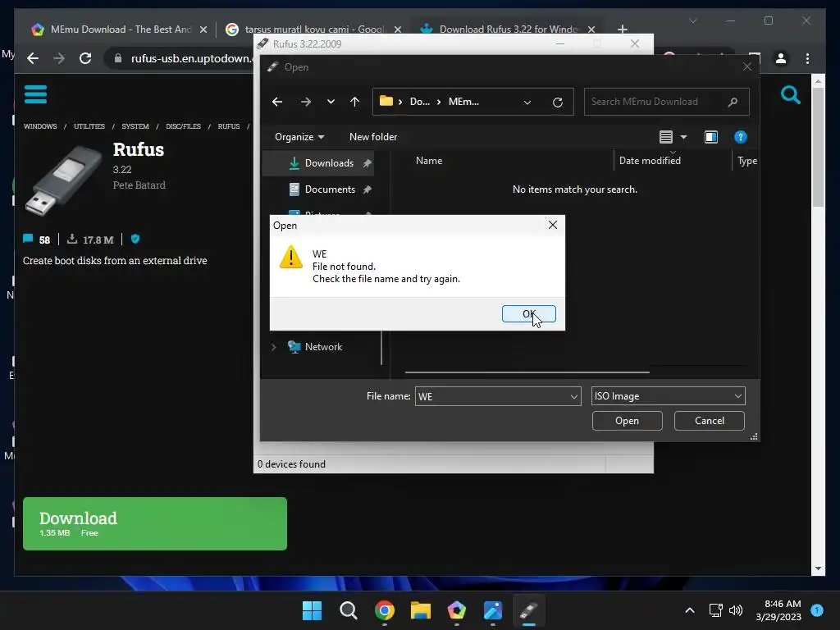Click the Pete Batard author link
This screenshot has height=630, width=840.
(x=139, y=185)
